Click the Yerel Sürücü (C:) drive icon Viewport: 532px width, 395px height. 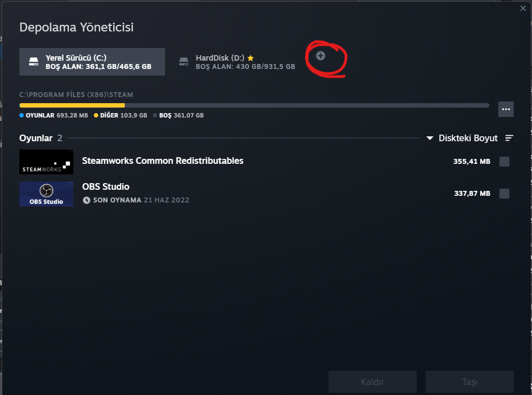[x=34, y=62]
